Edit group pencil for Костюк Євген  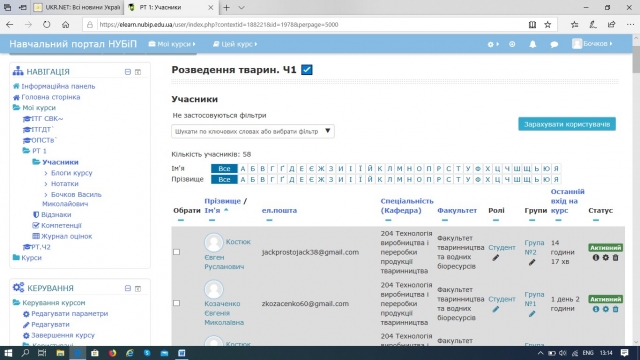pos(531,262)
